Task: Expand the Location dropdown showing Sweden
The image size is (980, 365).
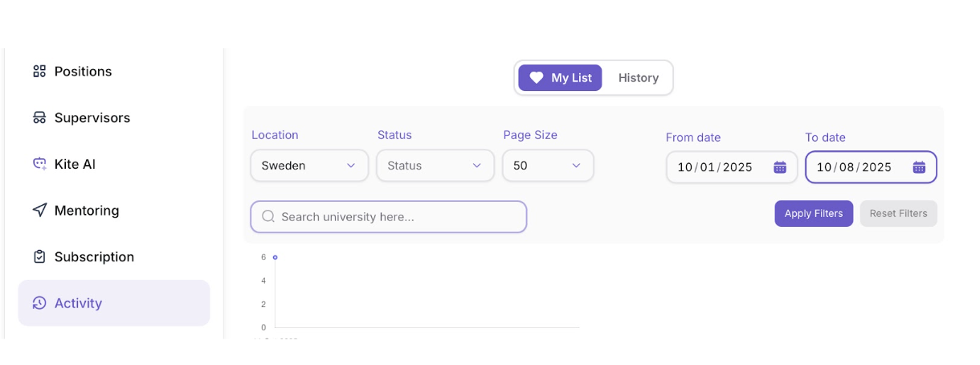Action: (309, 166)
